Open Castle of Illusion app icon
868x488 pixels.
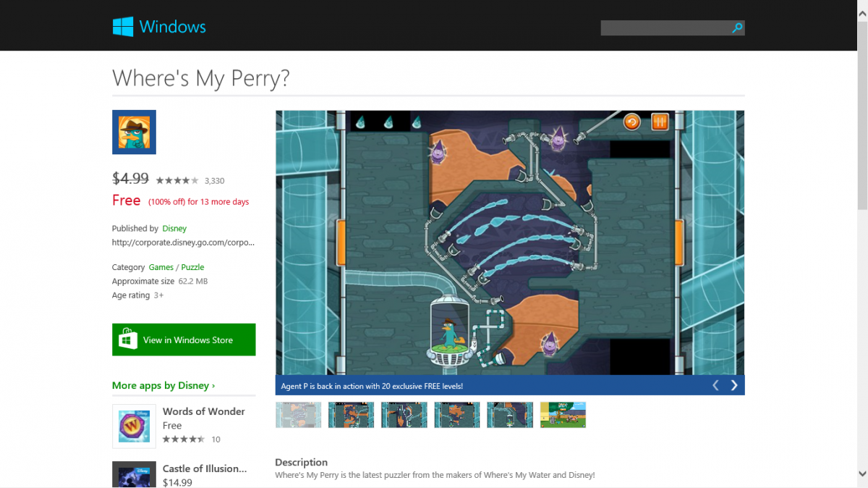pos(134,474)
